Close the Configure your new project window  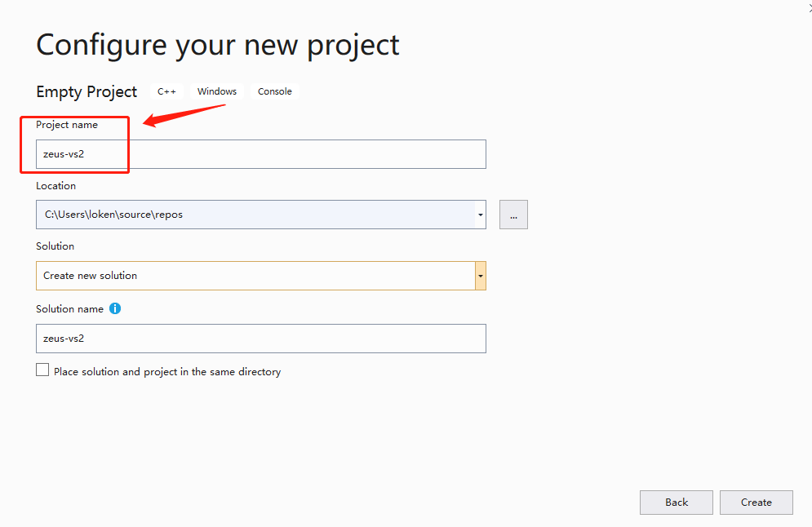point(808,7)
